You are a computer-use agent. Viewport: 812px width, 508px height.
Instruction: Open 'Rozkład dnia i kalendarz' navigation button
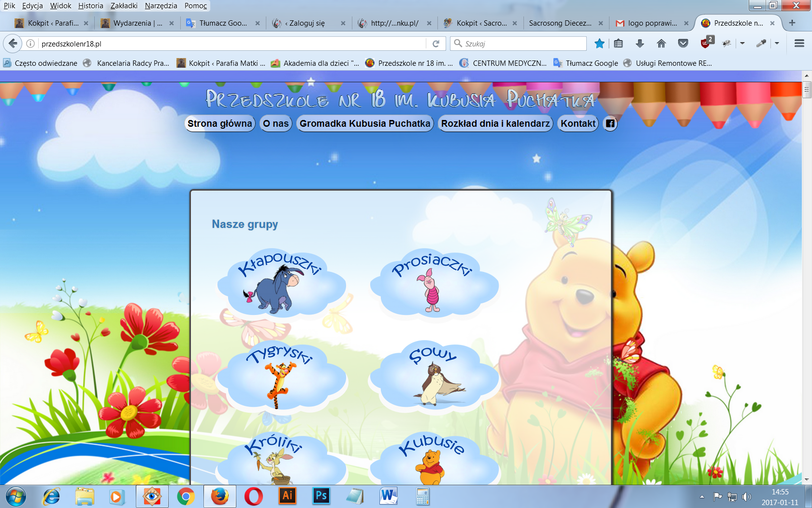tap(495, 123)
